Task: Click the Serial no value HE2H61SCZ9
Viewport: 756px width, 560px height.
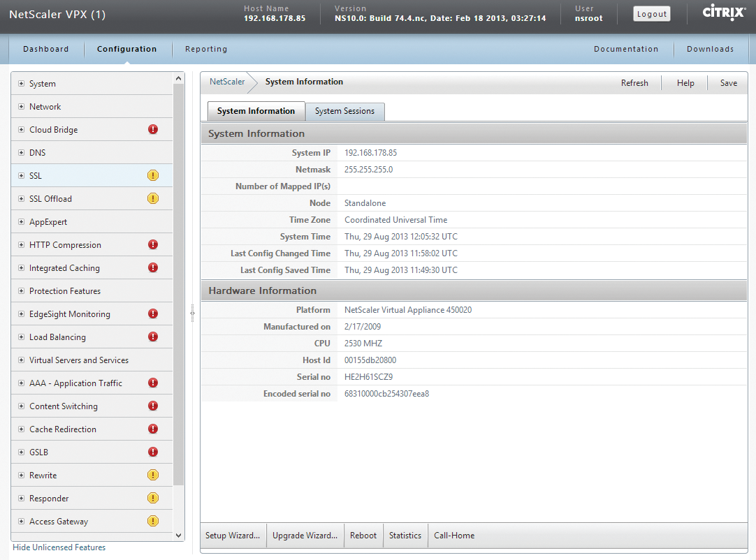Action: pyautogui.click(x=368, y=377)
